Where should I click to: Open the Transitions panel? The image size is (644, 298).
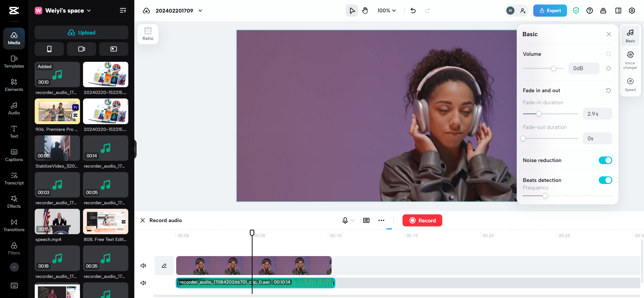(x=14, y=225)
